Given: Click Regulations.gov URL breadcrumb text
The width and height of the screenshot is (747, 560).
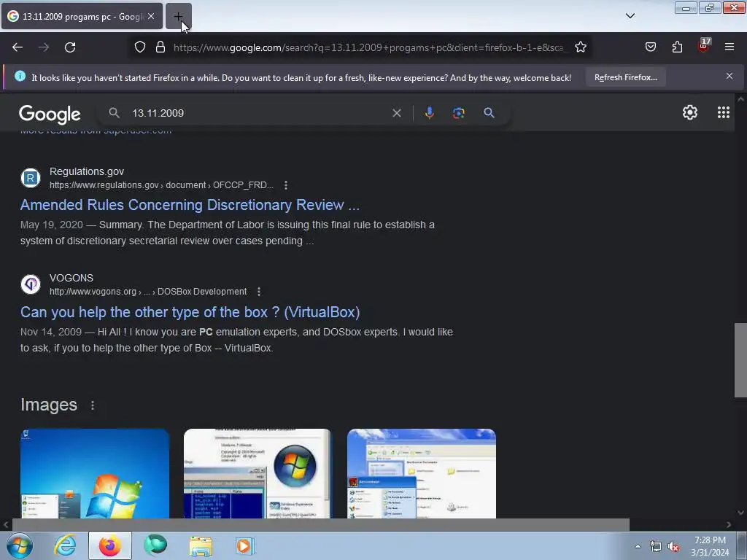Looking at the screenshot, I should pyautogui.click(x=161, y=185).
